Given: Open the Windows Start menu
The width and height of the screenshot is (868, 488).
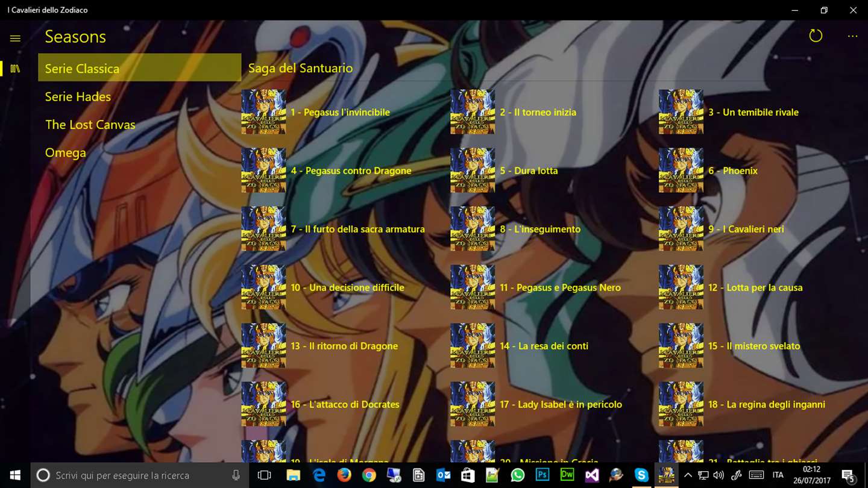Looking at the screenshot, I should coord(15,475).
